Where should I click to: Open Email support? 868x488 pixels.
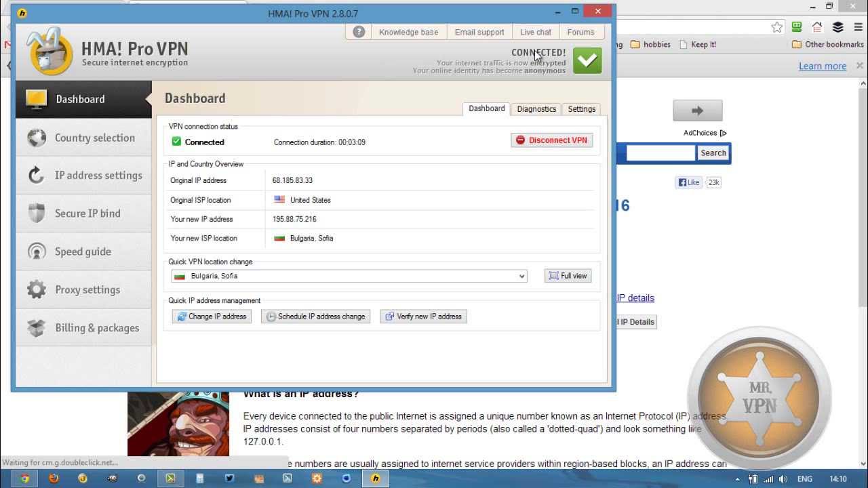pos(479,32)
